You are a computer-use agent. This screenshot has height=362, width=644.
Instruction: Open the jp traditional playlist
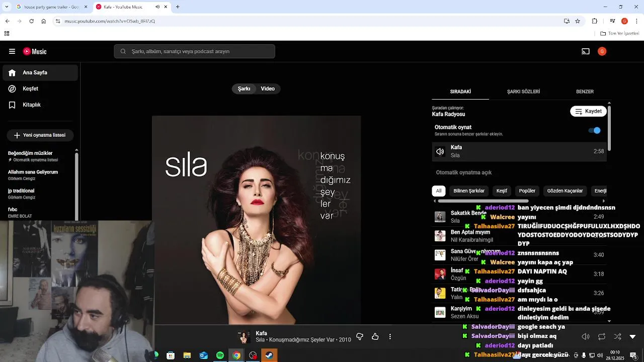[39, 194]
